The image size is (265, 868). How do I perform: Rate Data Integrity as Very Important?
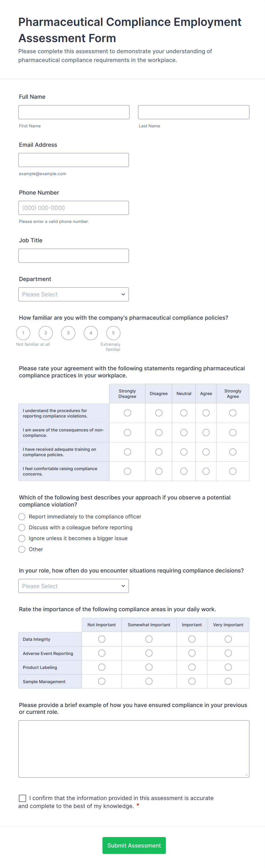[x=228, y=639]
